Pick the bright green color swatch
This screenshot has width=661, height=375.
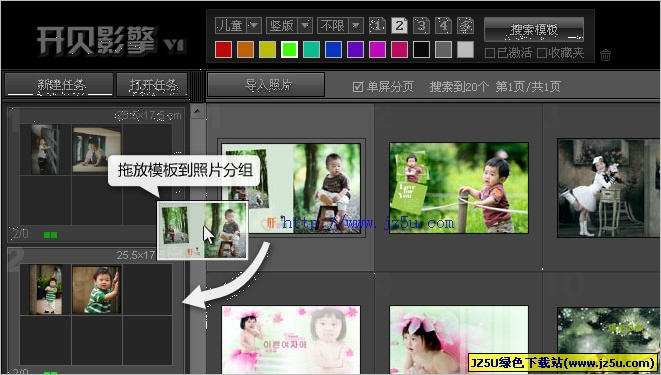coord(289,50)
